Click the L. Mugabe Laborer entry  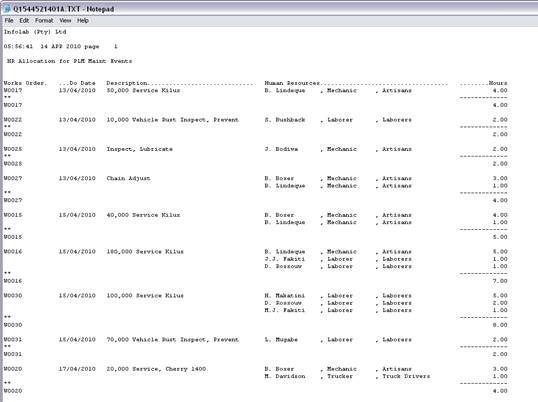[338, 340]
